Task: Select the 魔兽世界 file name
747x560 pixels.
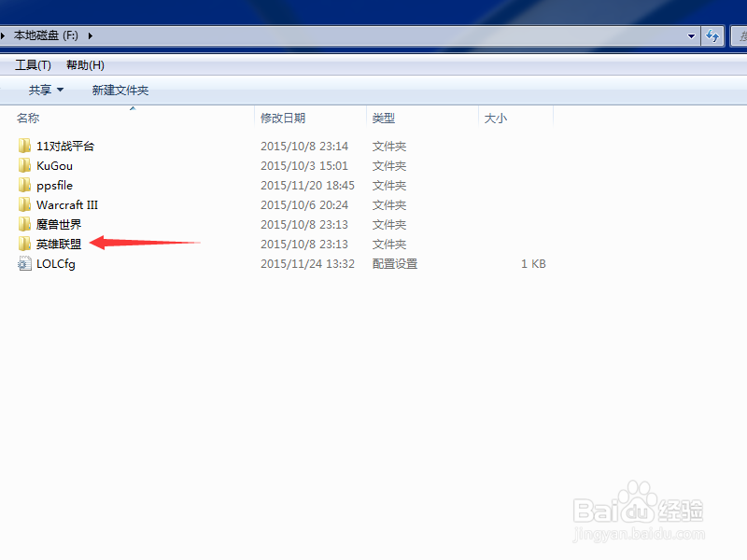Action: (59, 224)
